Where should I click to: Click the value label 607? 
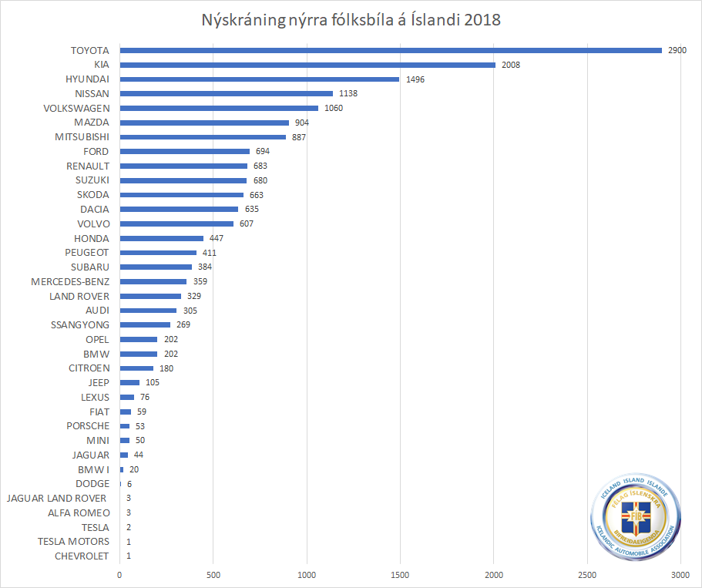pyautogui.click(x=247, y=223)
